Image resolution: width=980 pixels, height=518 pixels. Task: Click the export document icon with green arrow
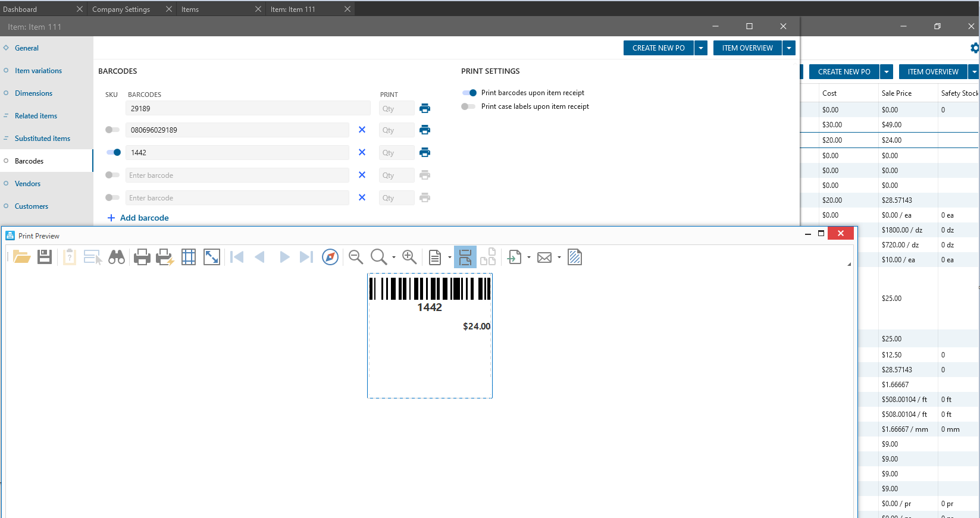coord(515,257)
